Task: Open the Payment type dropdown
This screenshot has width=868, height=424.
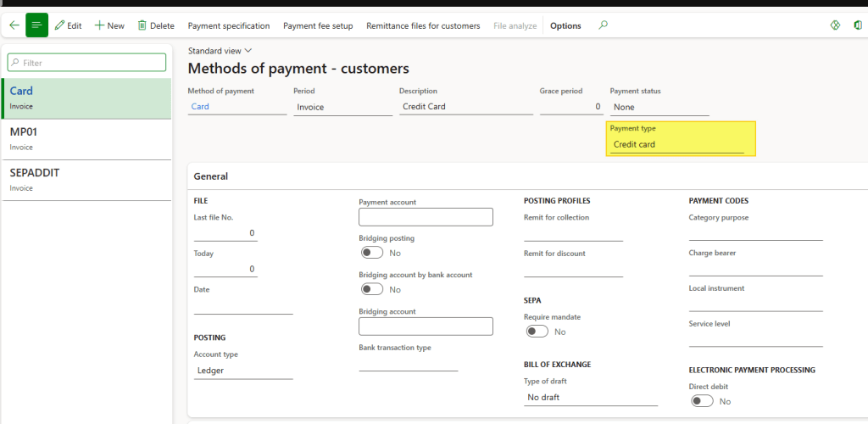Action: click(676, 144)
